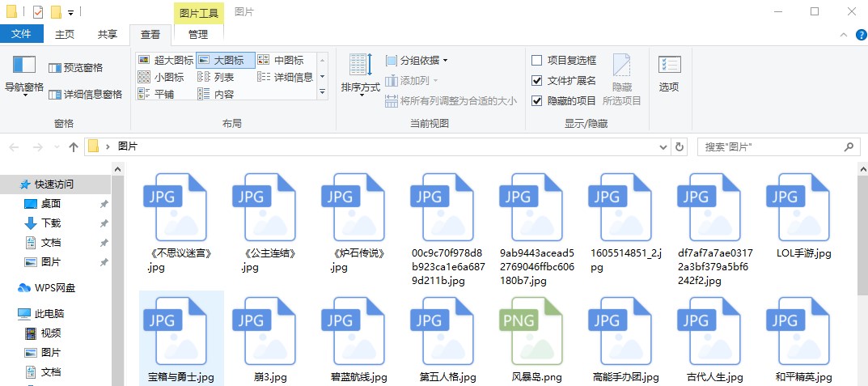Select Details (详细信息) layout

tap(286, 77)
